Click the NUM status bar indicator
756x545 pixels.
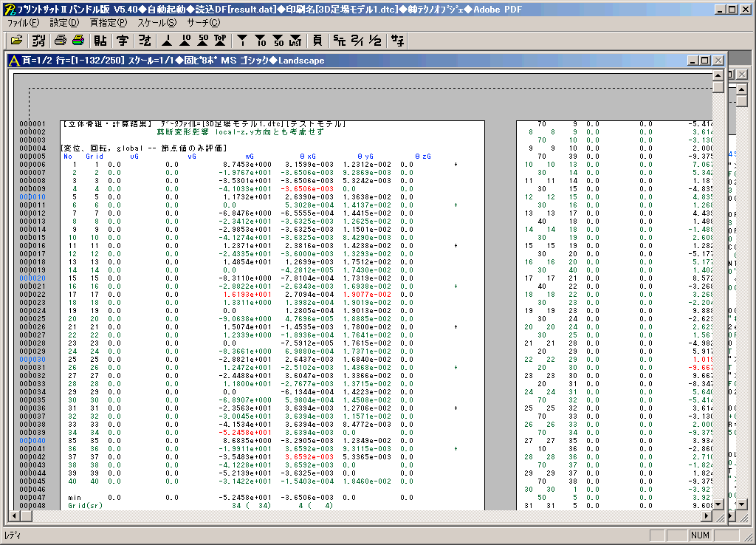click(700, 535)
